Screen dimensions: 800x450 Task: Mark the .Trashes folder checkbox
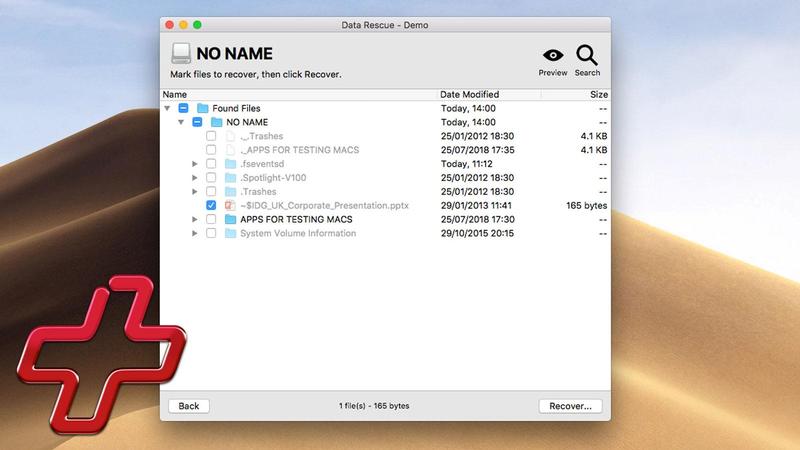pyautogui.click(x=211, y=191)
